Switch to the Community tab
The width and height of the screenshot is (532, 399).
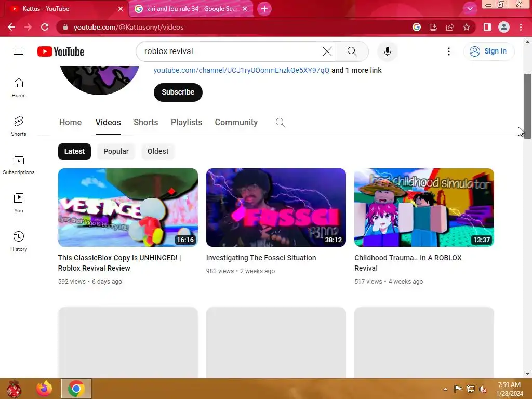tap(236, 123)
